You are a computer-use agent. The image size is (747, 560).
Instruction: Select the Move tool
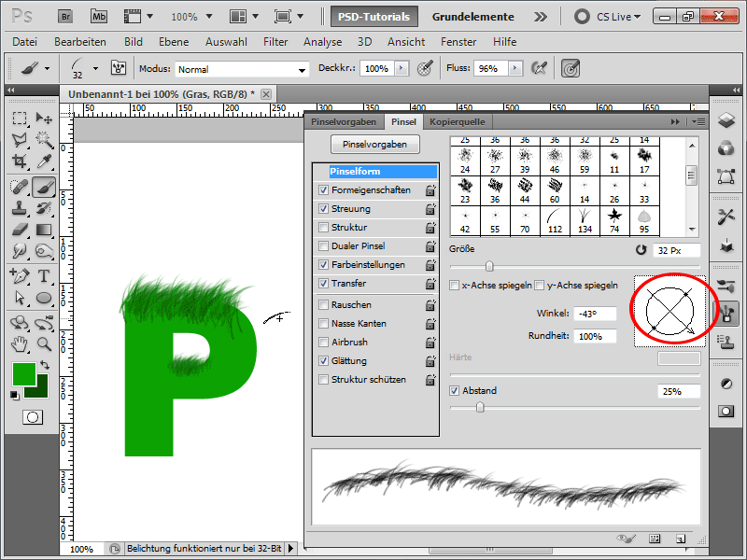pos(44,118)
